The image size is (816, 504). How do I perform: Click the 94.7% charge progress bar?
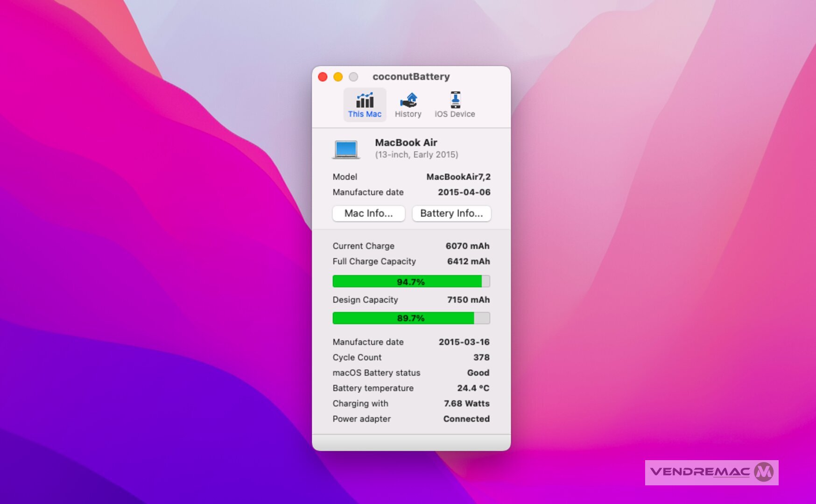click(x=411, y=281)
